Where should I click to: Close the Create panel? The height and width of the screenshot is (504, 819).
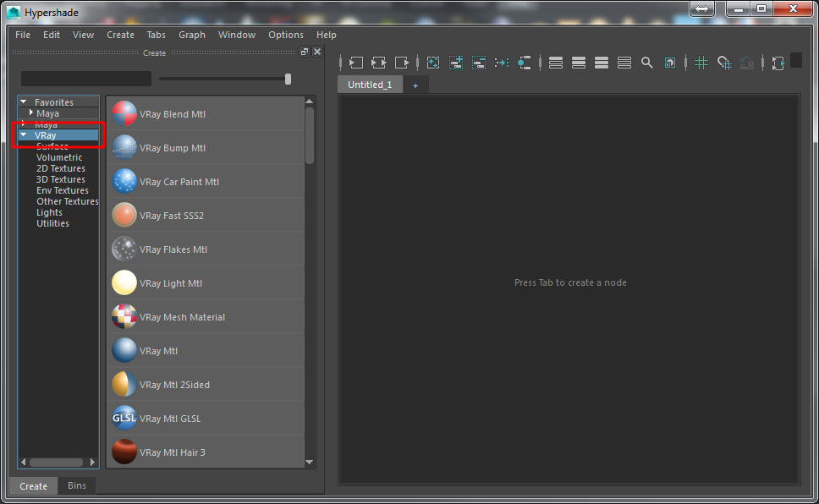(x=317, y=52)
